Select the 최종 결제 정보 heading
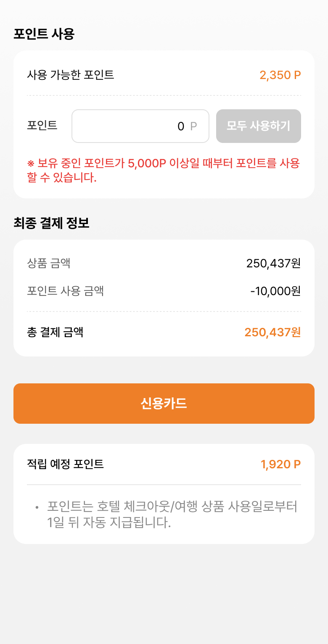This screenshot has width=328, height=644. 51,223
